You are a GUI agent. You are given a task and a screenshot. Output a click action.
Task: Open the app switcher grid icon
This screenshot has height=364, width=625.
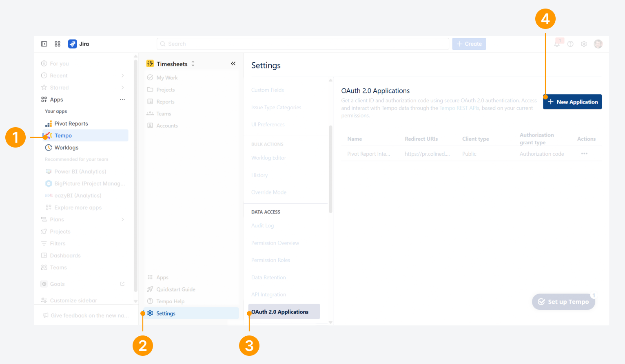58,44
